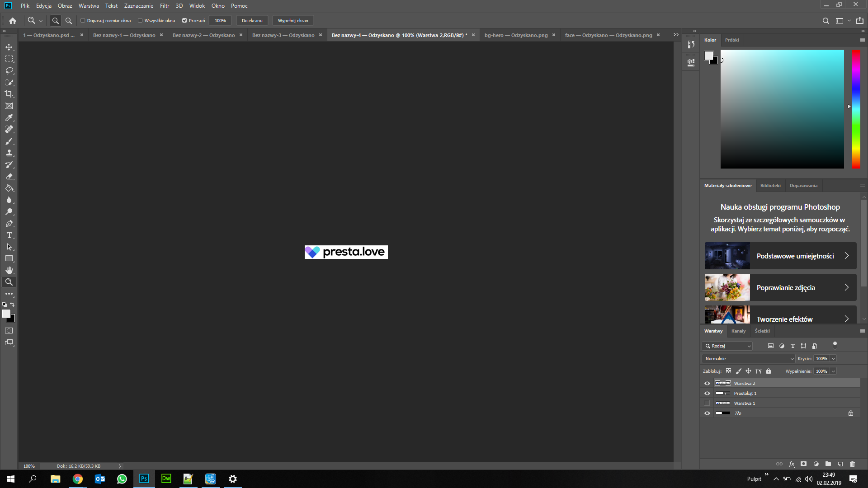The height and width of the screenshot is (488, 868).
Task: Open the Obraz menu
Action: tap(65, 6)
